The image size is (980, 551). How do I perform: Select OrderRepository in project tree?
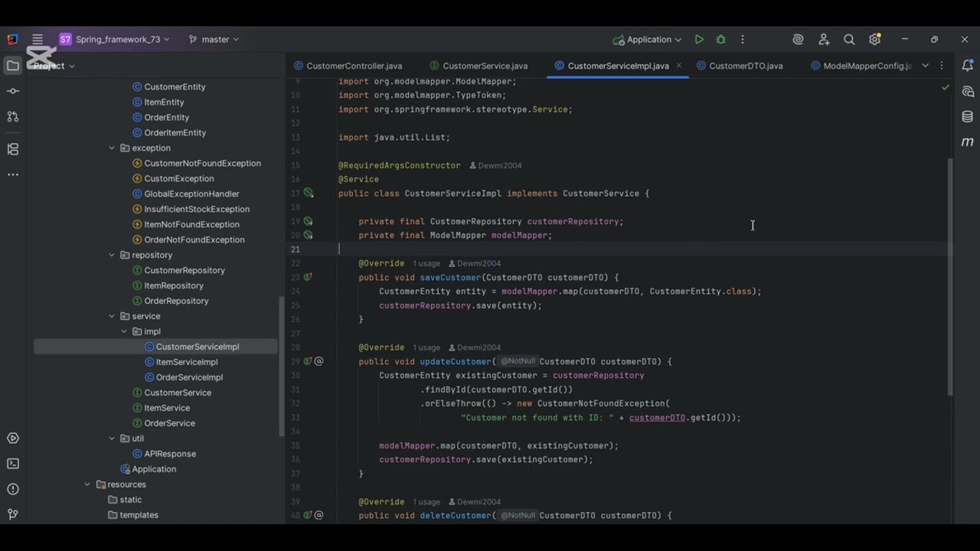pos(176,301)
